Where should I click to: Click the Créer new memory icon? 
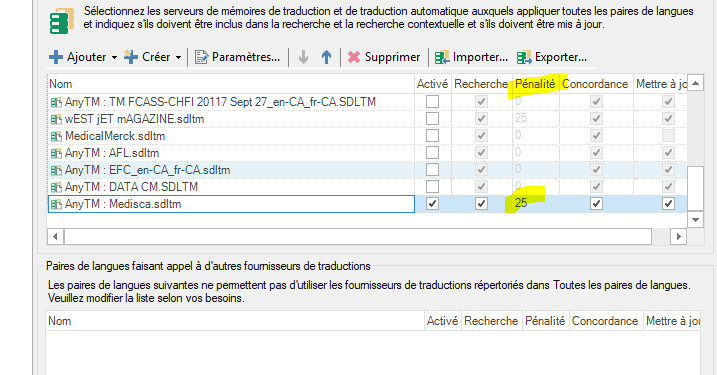(131, 57)
